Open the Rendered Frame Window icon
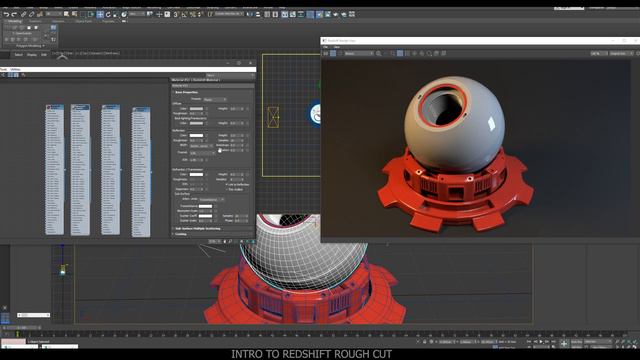This screenshot has width=640, height=360. (328, 14)
